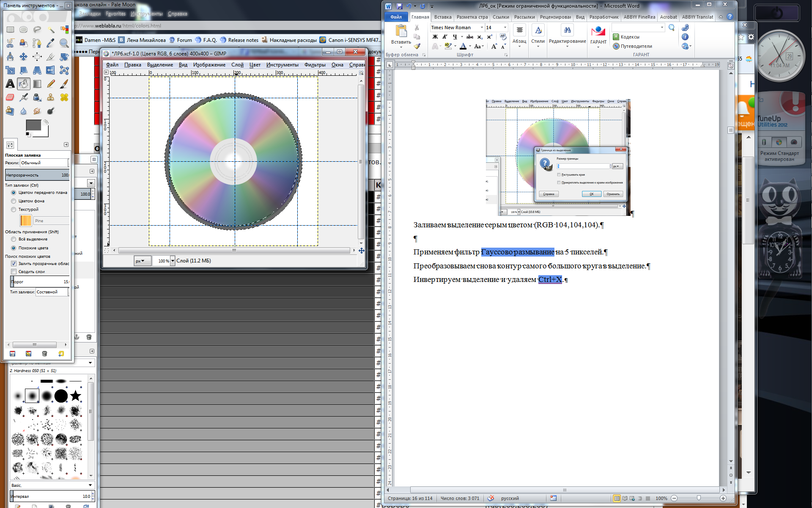This screenshot has width=812, height=508.
Task: Select the Scissors Select tool
Action: pyautogui.click(x=10, y=43)
